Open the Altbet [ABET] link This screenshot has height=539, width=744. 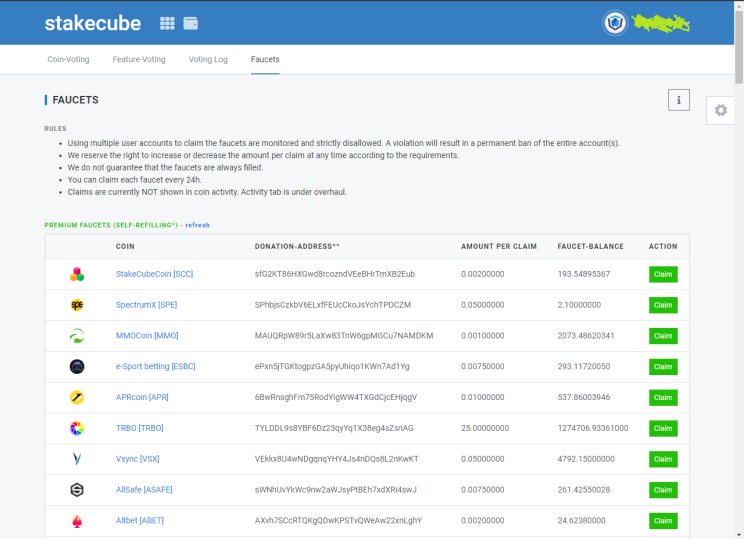tap(140, 520)
